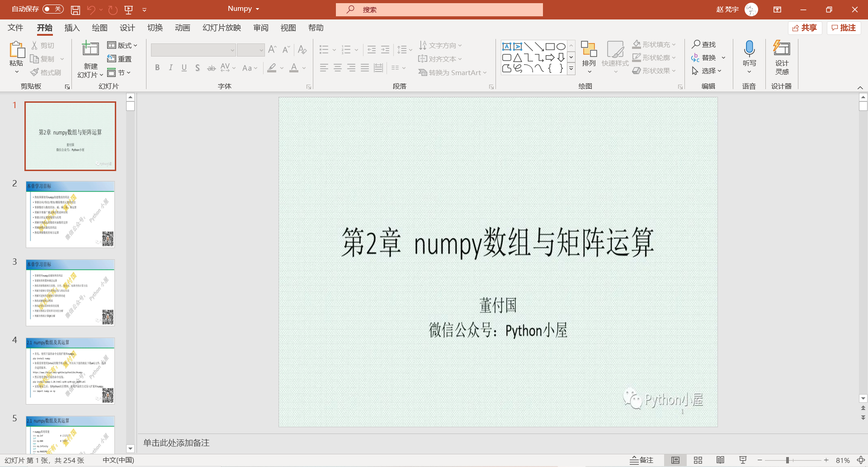Open the font color dropdown arrow
The height and width of the screenshot is (467, 868).
pos(303,68)
